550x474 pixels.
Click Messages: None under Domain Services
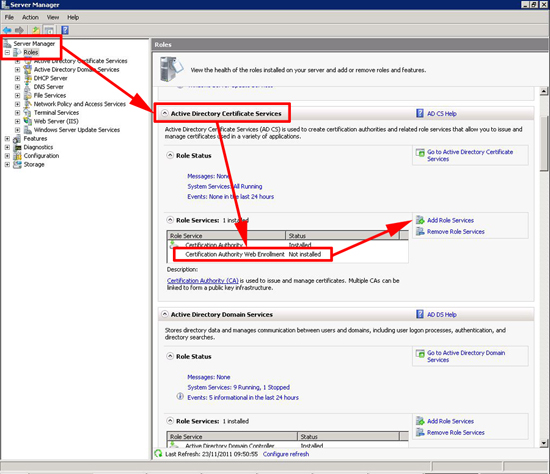click(x=209, y=377)
